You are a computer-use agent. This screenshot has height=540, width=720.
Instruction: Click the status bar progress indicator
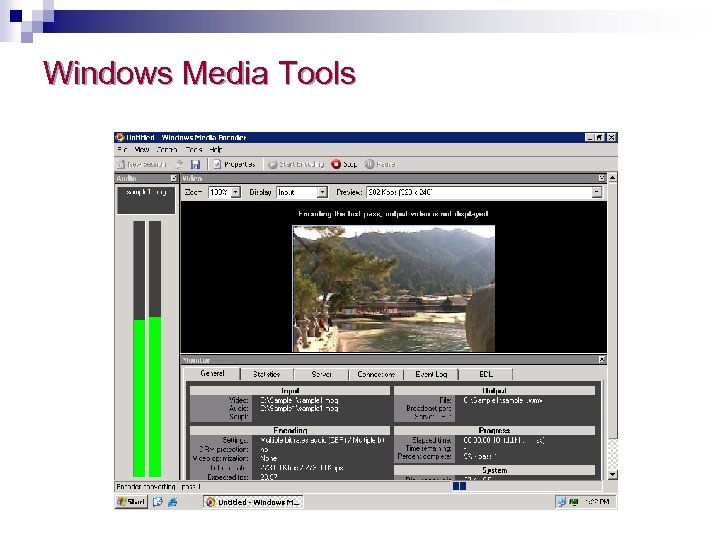[459, 486]
